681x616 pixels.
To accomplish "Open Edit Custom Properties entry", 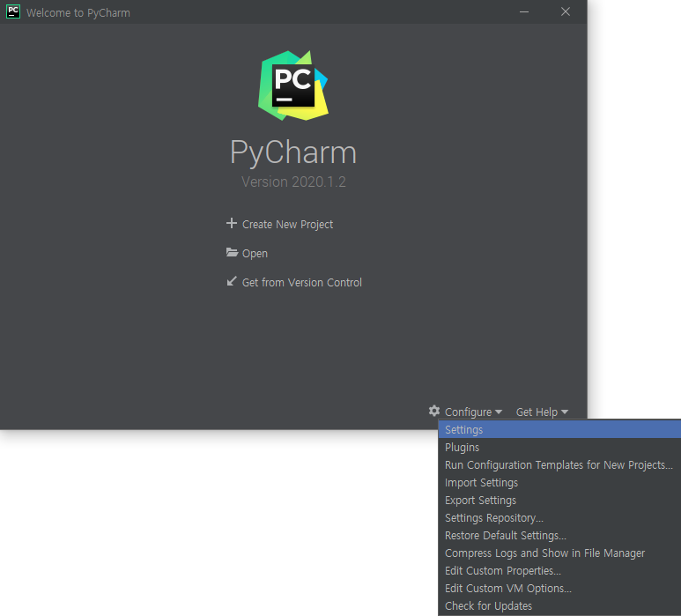I will click(x=559, y=570).
